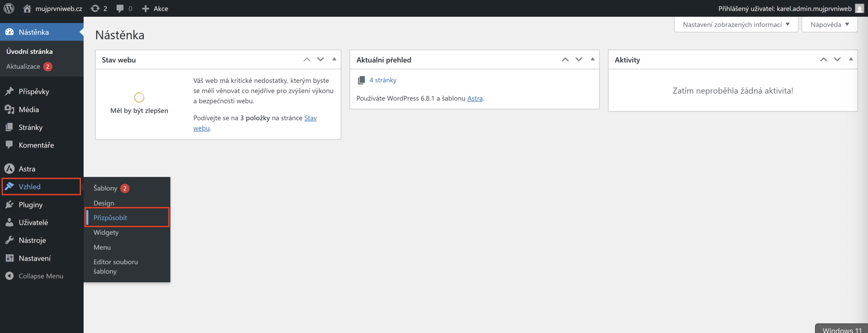Choose Widgety from the Vzhled submenu
Image resolution: width=868 pixels, height=333 pixels.
[x=106, y=233]
